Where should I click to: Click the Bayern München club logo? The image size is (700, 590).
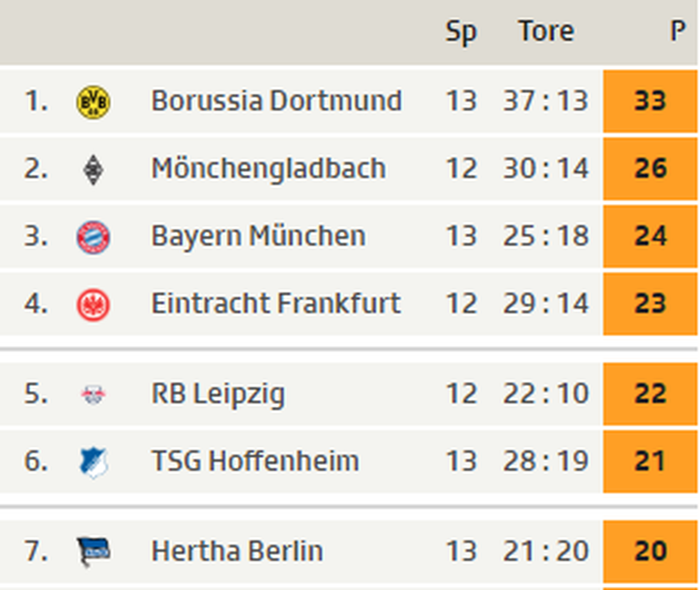point(93,237)
